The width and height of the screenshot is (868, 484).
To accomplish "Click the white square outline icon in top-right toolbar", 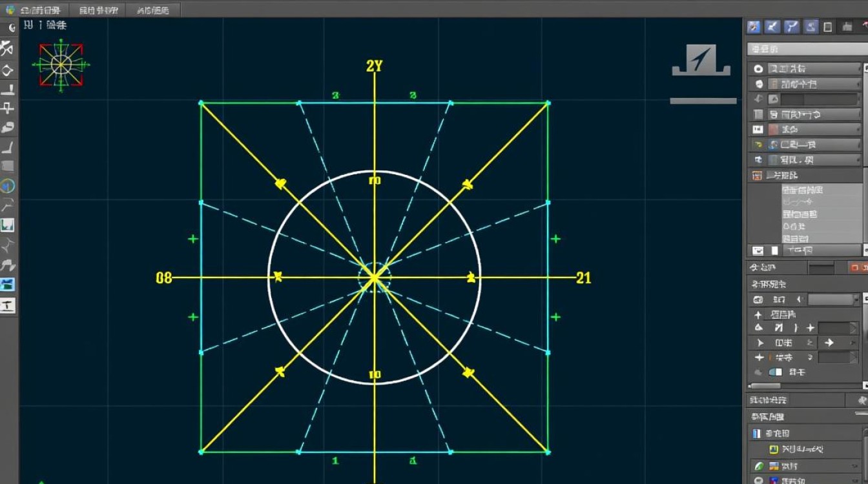I will point(827,26).
